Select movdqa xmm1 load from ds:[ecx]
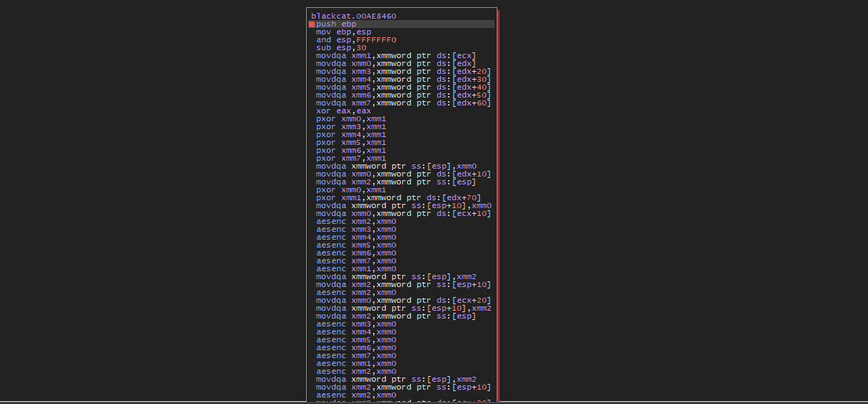 pyautogui.click(x=396, y=56)
